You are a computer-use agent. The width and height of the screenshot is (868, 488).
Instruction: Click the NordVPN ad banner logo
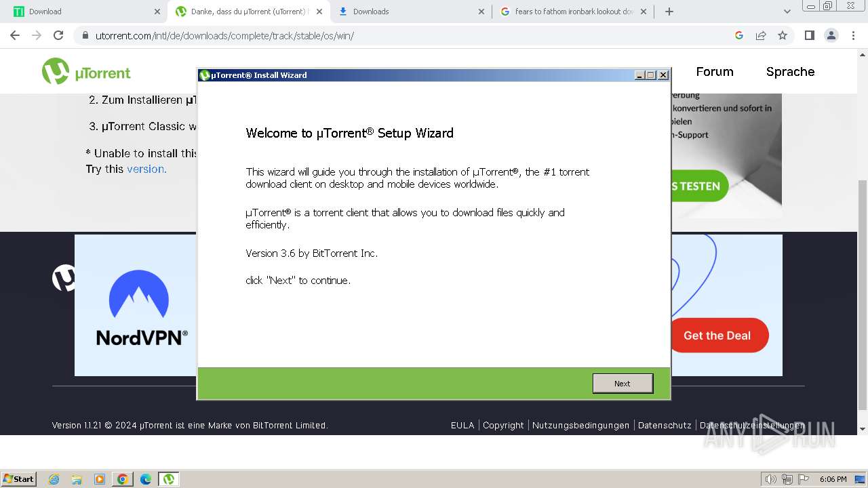tap(142, 308)
